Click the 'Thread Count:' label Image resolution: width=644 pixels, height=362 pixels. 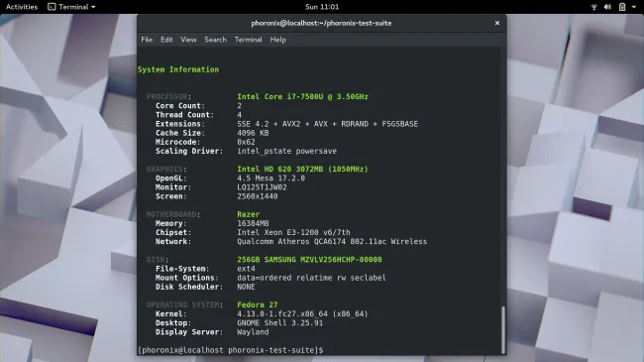(184, 115)
